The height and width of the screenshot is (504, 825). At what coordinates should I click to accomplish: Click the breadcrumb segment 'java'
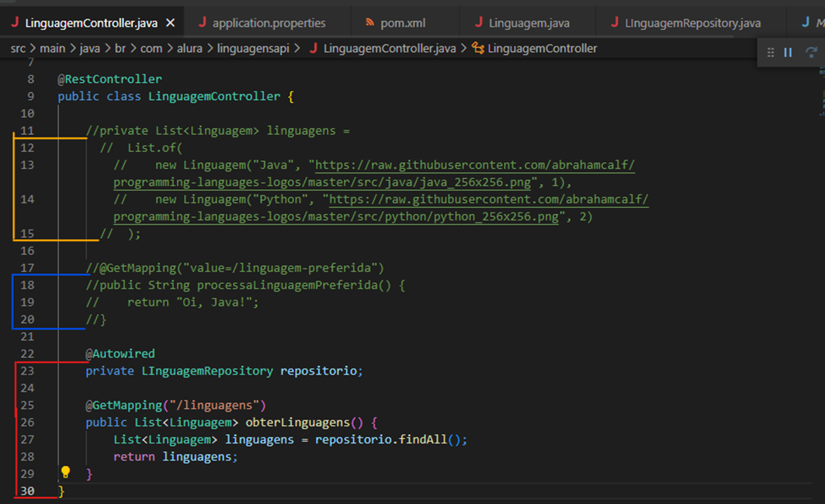[x=90, y=48]
